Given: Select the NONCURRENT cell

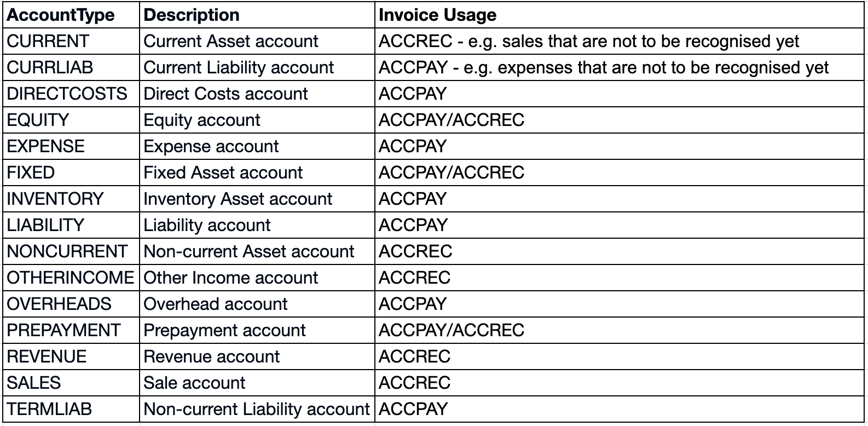Looking at the screenshot, I should click(67, 251).
